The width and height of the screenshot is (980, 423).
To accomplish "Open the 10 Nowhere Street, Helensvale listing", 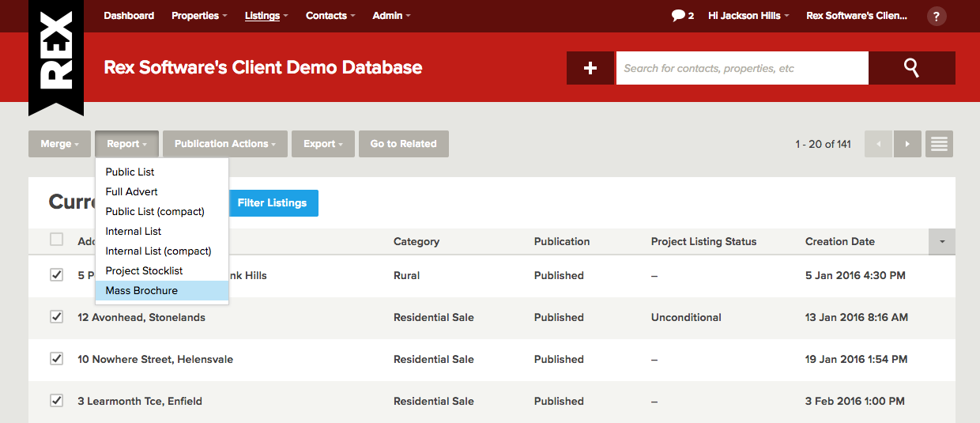I will 156,359.
